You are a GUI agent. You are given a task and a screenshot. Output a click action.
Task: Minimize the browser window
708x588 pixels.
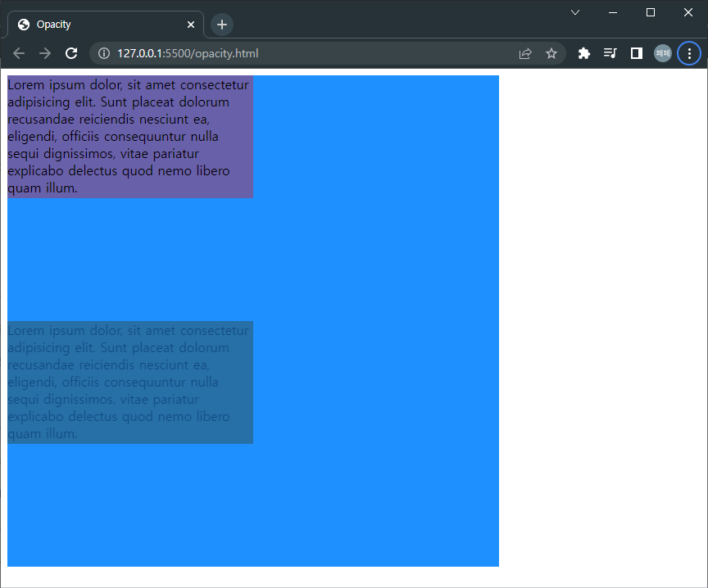[613, 12]
